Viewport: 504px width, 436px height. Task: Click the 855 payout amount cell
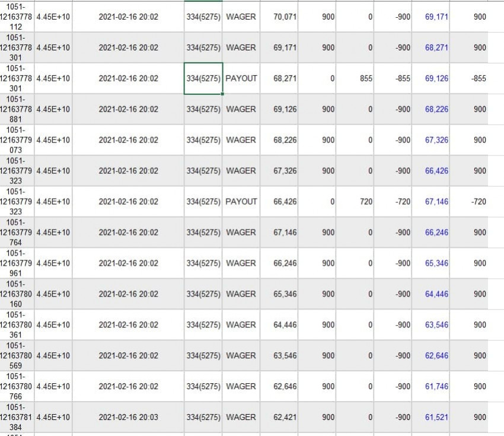click(355, 78)
